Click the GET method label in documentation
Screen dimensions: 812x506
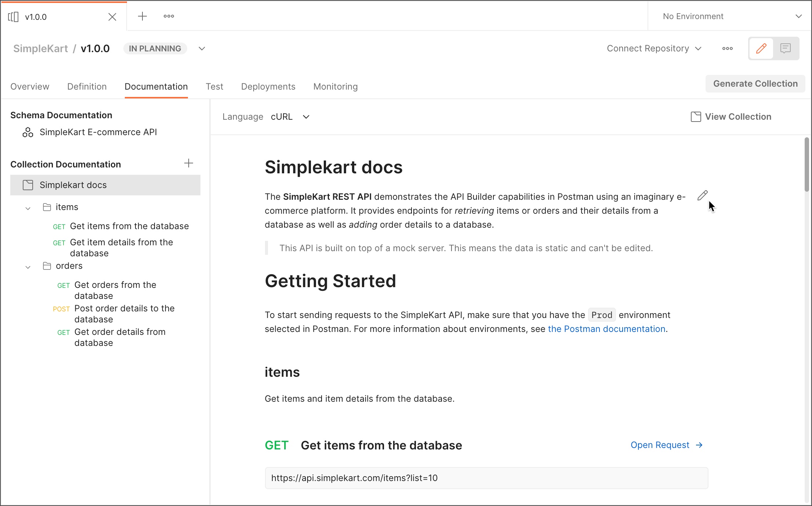[277, 445]
